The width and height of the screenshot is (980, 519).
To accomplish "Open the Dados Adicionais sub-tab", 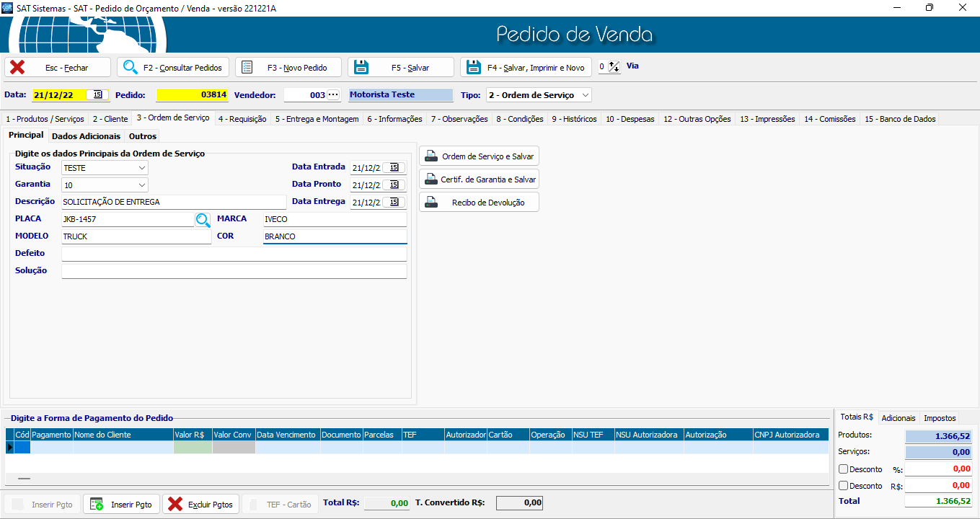I will pyautogui.click(x=86, y=136).
